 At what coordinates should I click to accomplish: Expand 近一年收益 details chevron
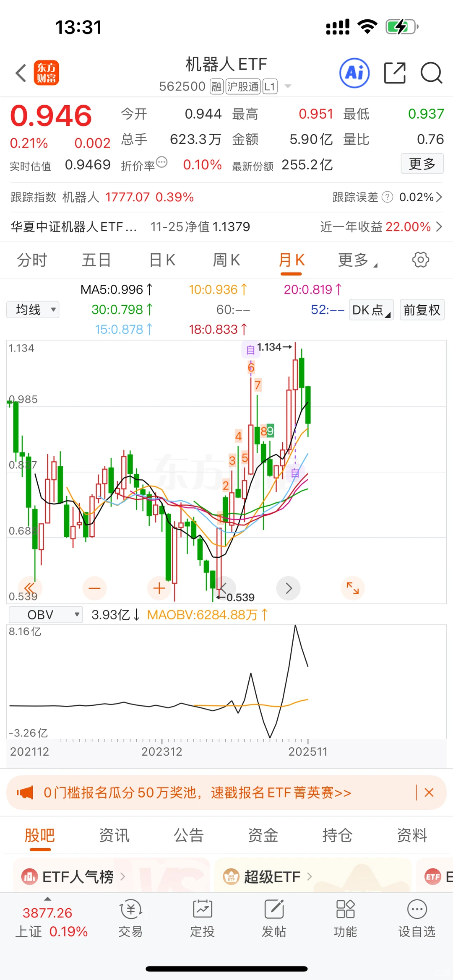[439, 227]
